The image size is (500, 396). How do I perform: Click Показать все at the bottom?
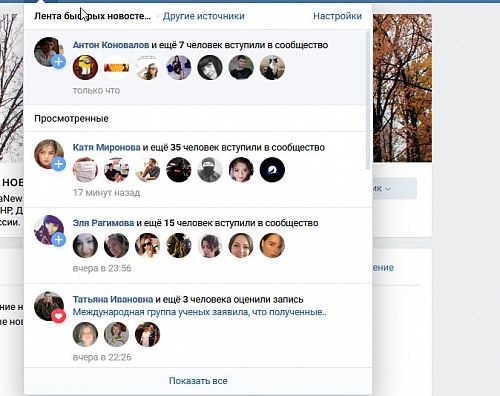[198, 381]
